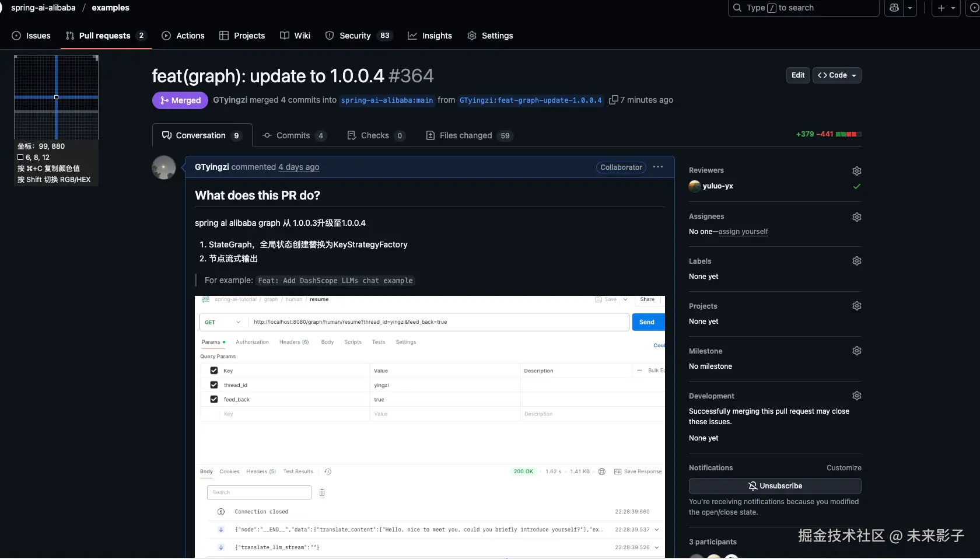Open the Security tab

click(358, 36)
